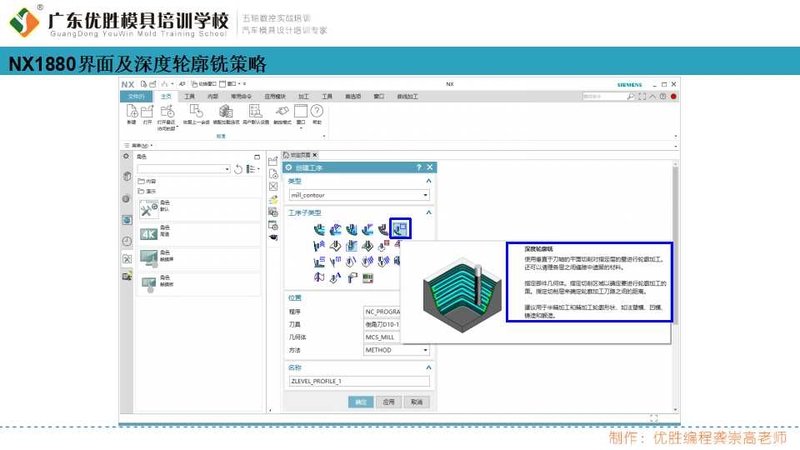
Task: Select the 默认 default role item
Action: coord(199,209)
